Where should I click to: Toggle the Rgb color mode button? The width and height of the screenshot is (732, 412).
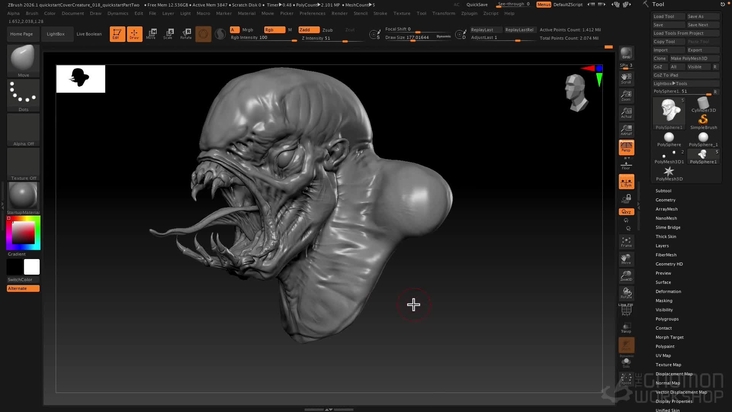[274, 29]
